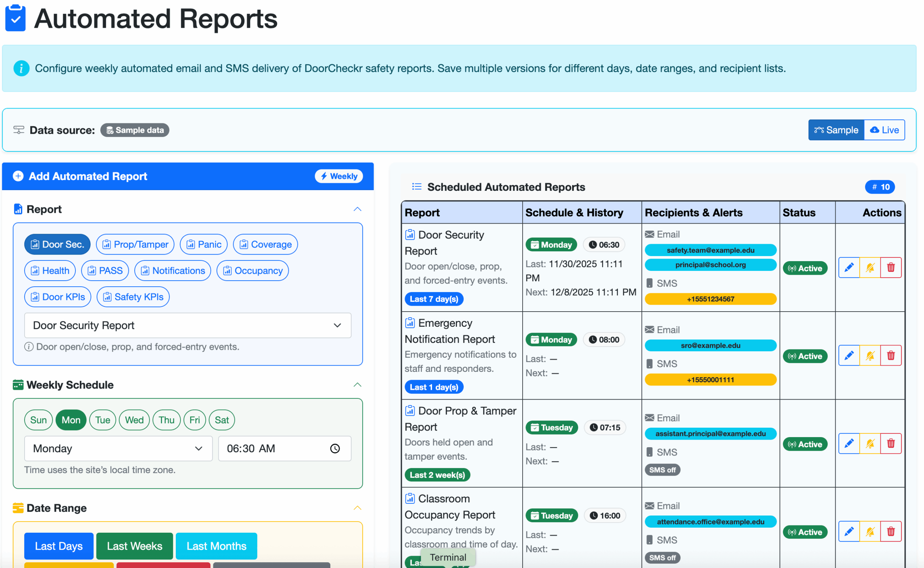This screenshot has width=924, height=568.
Task: Select the Door Sec. report chip
Action: pyautogui.click(x=57, y=245)
